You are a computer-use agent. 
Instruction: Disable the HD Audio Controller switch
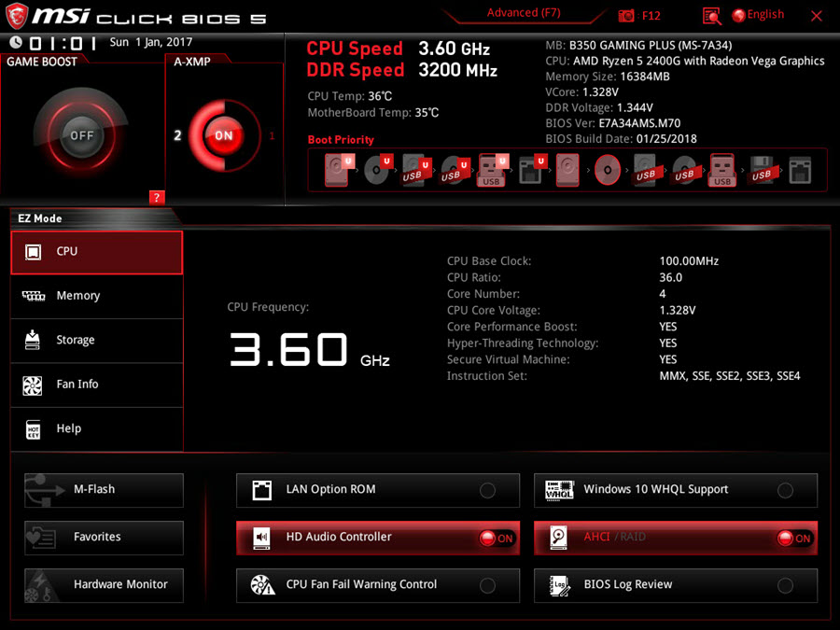coord(496,539)
